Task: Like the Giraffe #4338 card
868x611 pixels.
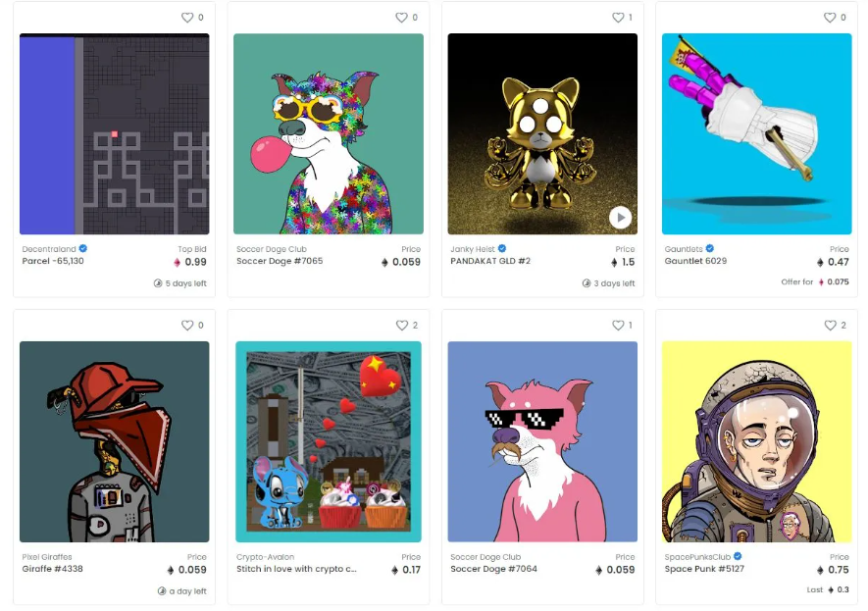Action: coord(187,326)
